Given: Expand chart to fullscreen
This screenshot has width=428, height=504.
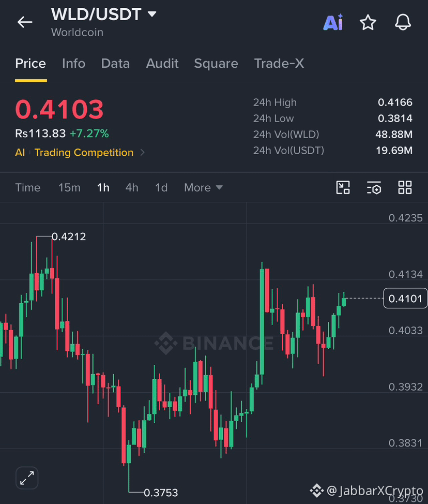Looking at the screenshot, I should point(27,478).
